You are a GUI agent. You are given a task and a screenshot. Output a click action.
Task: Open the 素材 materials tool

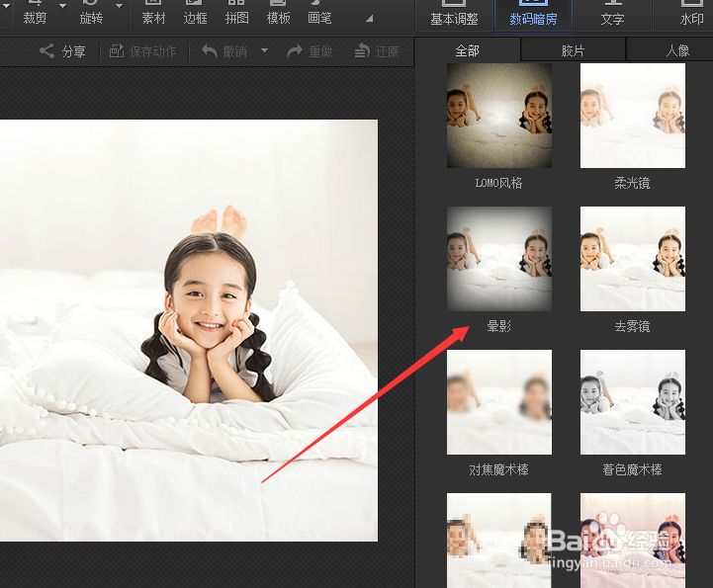click(x=153, y=14)
